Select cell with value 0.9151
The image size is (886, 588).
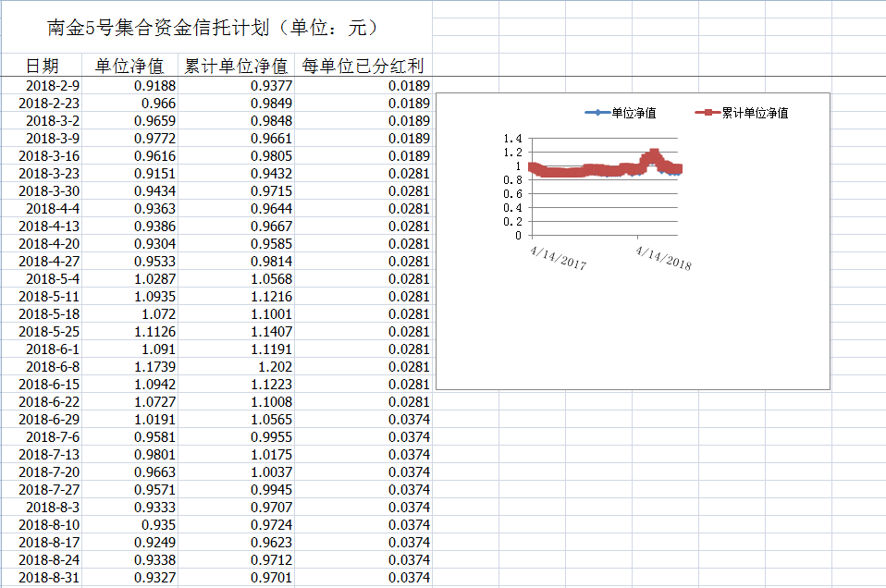[130, 174]
